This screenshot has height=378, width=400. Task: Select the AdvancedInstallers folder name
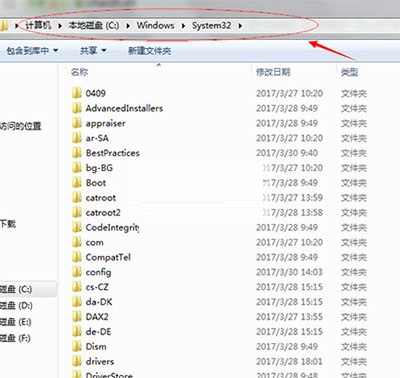coord(124,108)
